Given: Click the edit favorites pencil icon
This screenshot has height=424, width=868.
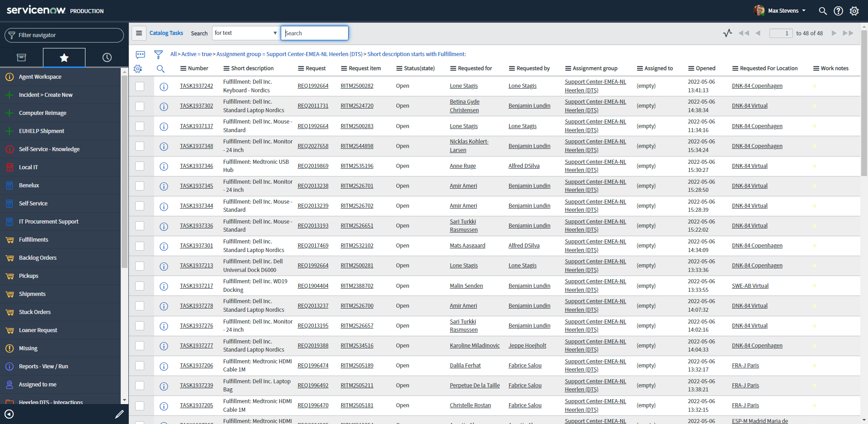Looking at the screenshot, I should (x=119, y=414).
